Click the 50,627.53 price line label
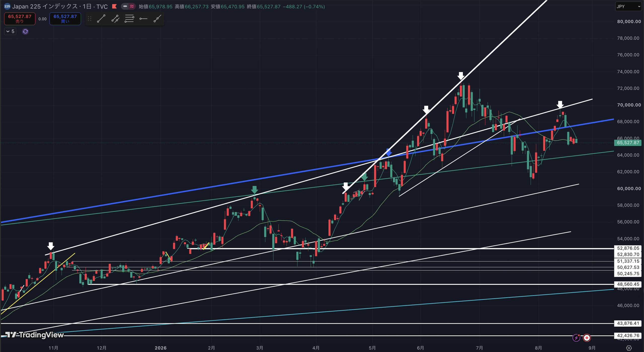Viewport: 644px width, 352px height. [x=628, y=268]
